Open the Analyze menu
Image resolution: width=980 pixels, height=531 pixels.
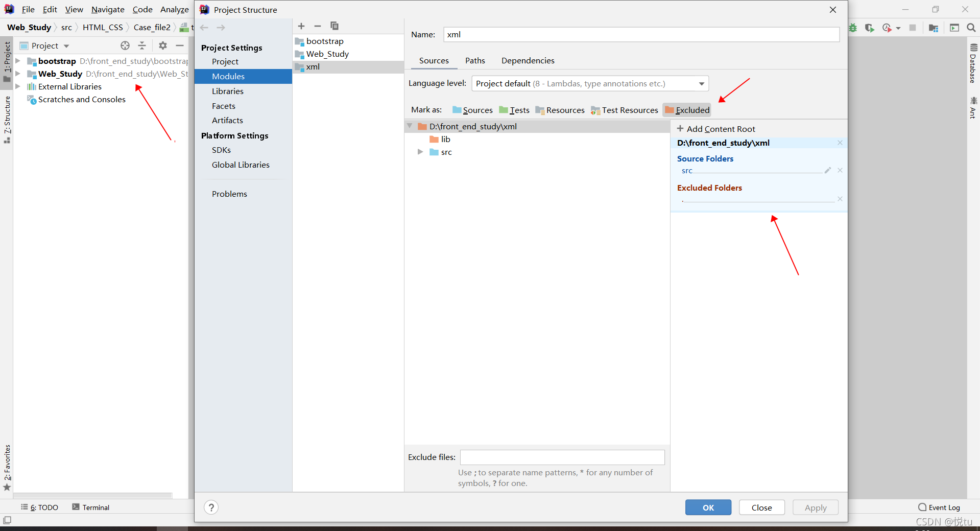point(175,9)
